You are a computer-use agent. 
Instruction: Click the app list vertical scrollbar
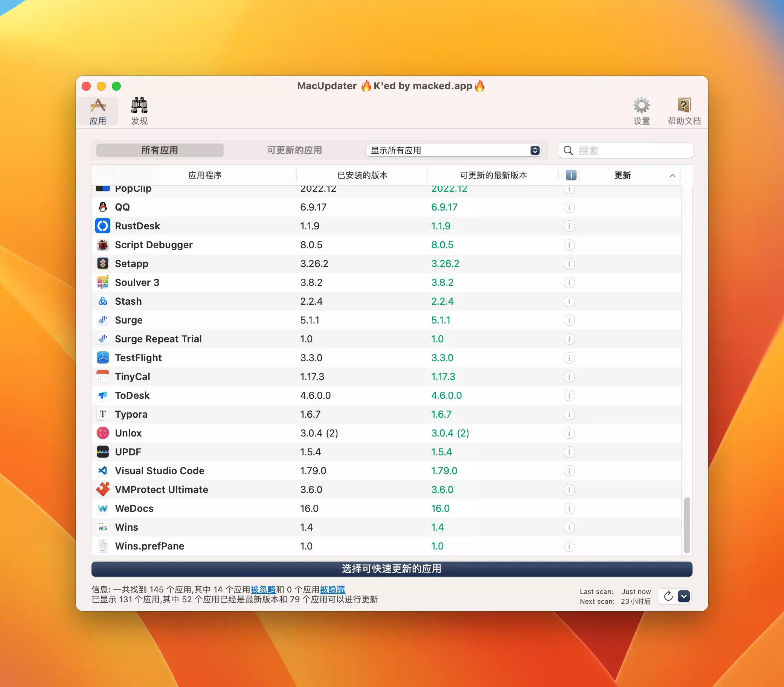(687, 524)
